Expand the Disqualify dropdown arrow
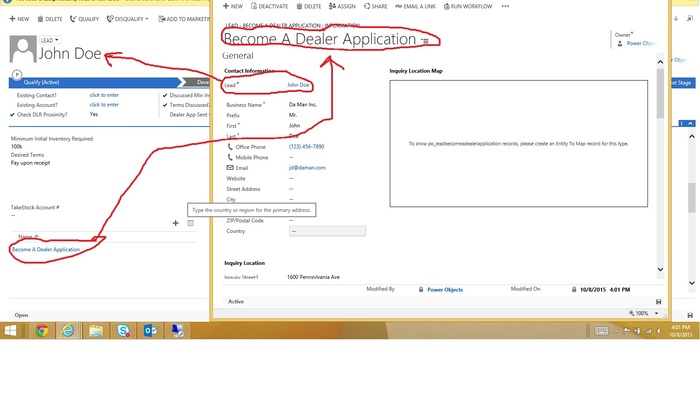The width and height of the screenshot is (700, 394). click(x=146, y=19)
